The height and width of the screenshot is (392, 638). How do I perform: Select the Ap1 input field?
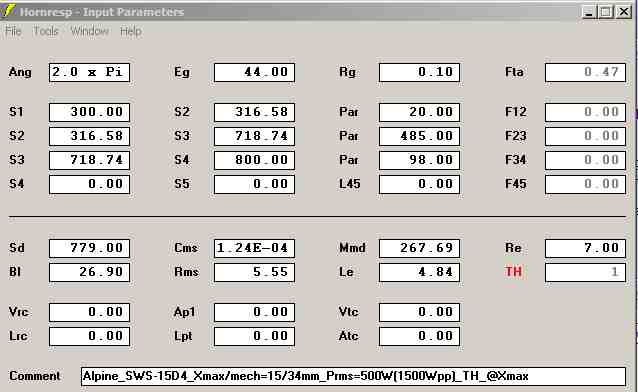254,312
